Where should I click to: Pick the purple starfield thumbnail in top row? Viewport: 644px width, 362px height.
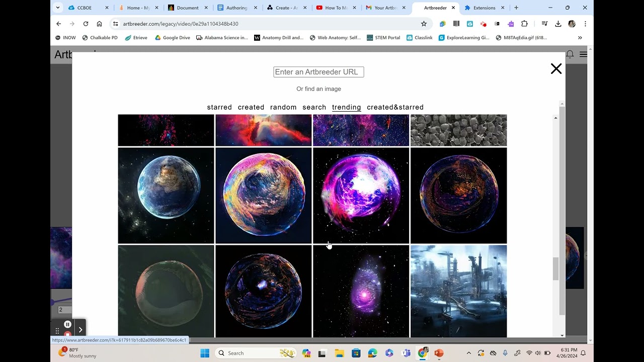361,130
